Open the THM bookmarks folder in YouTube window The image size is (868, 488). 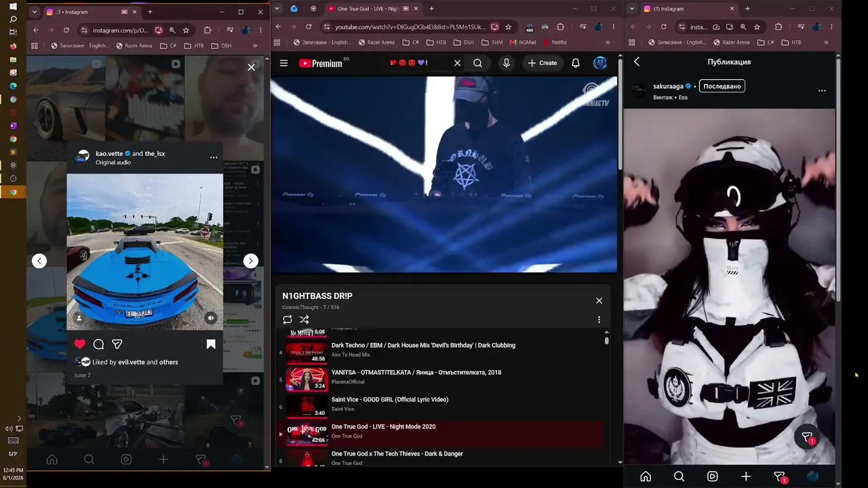pos(492,42)
